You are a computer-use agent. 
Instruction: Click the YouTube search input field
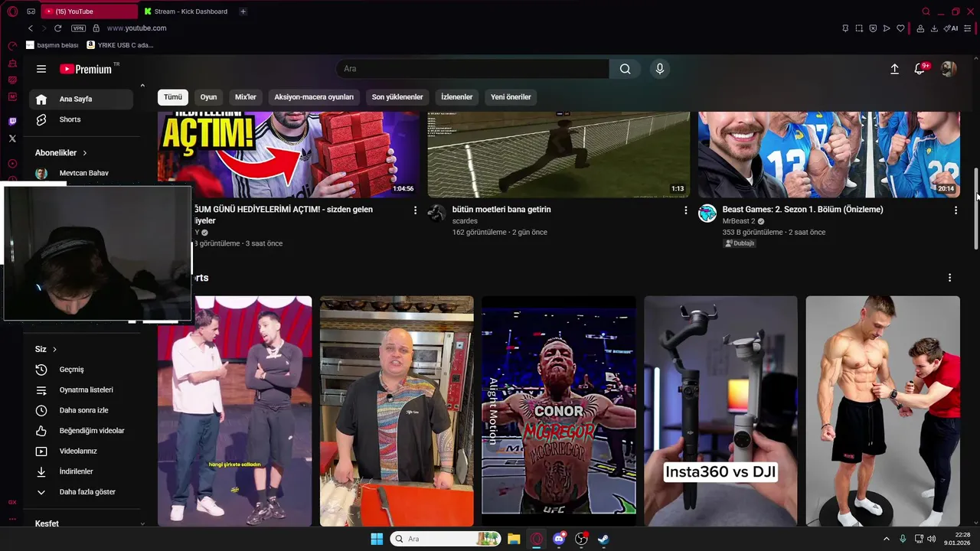(x=472, y=69)
